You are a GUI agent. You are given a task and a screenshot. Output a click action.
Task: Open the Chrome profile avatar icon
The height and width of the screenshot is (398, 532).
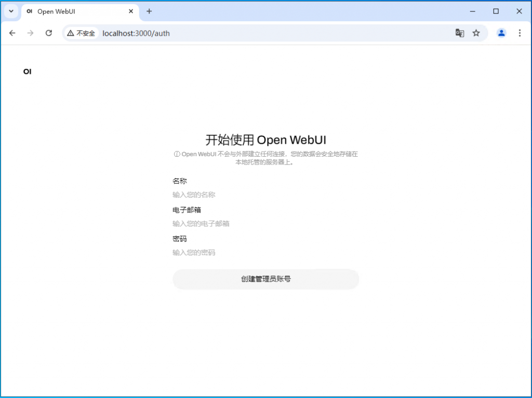coord(501,33)
